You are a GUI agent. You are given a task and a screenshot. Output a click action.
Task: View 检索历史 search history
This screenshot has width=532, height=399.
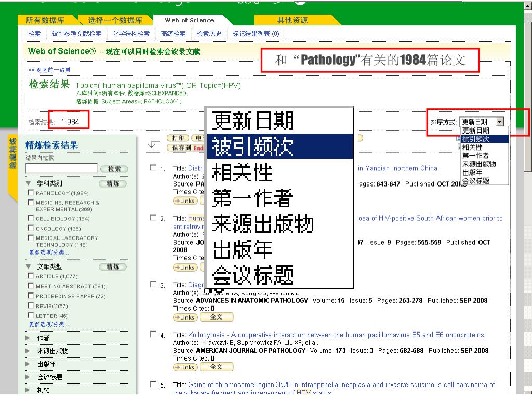pos(209,34)
